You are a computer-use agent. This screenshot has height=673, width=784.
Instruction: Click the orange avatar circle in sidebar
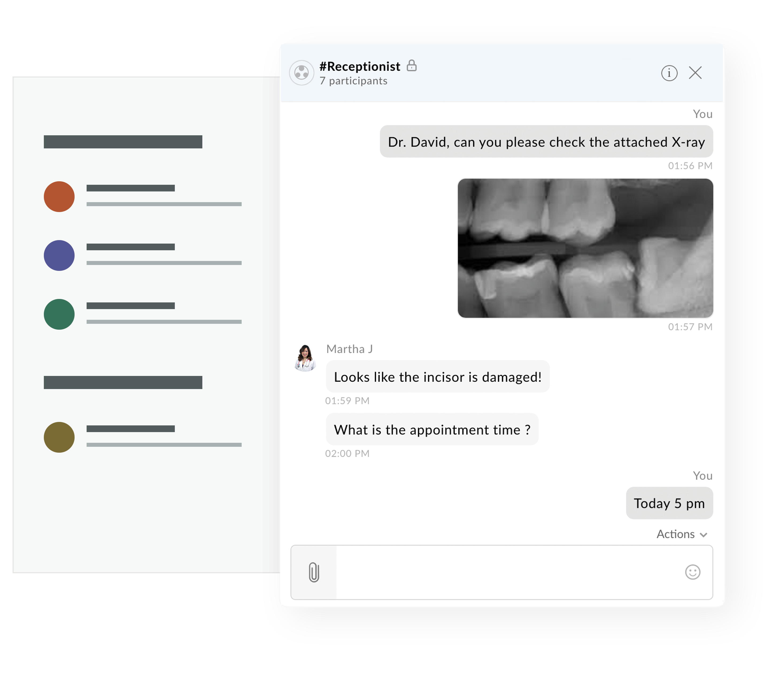coord(59,197)
